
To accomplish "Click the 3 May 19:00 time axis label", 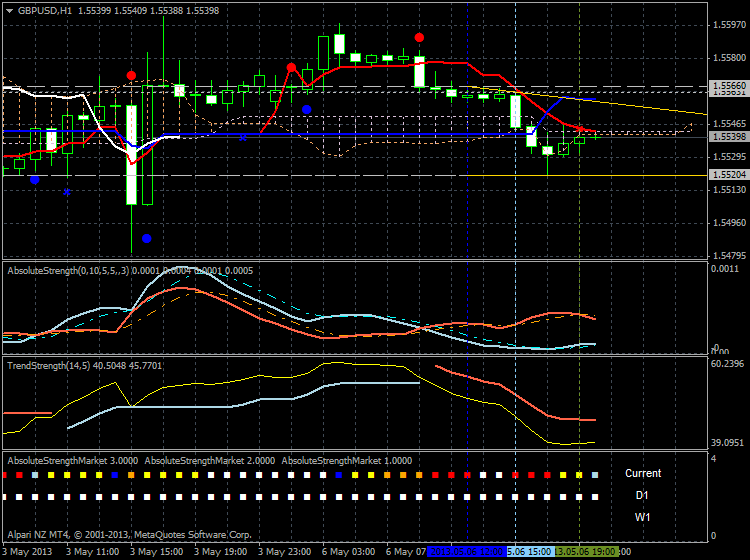I will [x=221, y=552].
